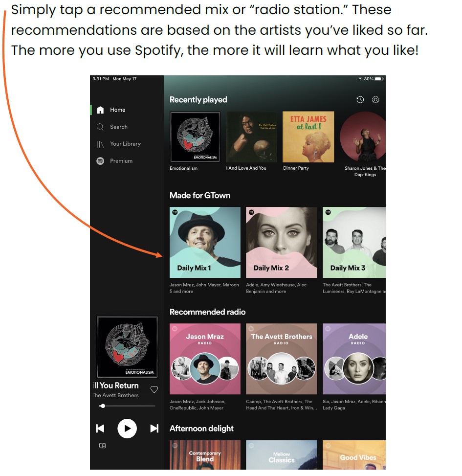Click the 'Dinner Party' label

click(296, 168)
